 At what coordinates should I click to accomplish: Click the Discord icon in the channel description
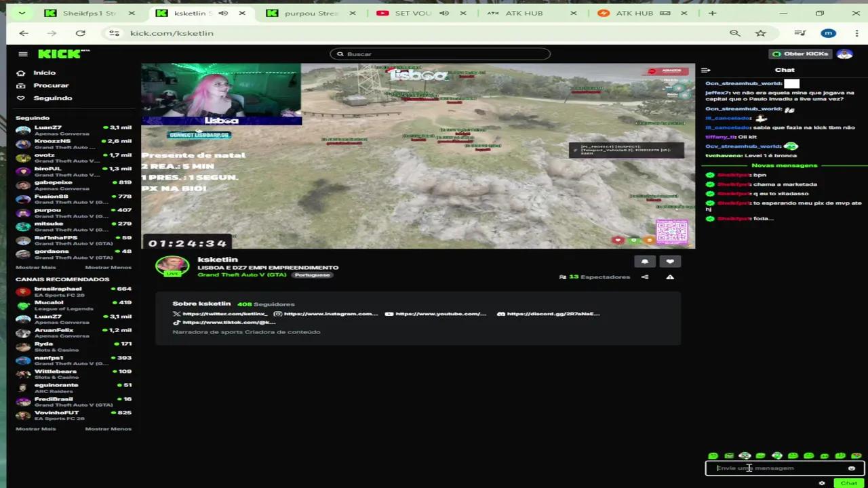tap(500, 313)
